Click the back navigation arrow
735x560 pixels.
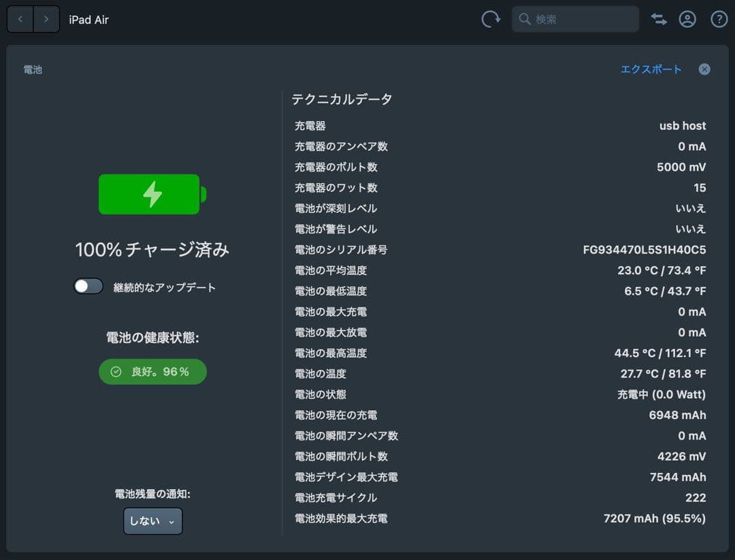[x=20, y=19]
